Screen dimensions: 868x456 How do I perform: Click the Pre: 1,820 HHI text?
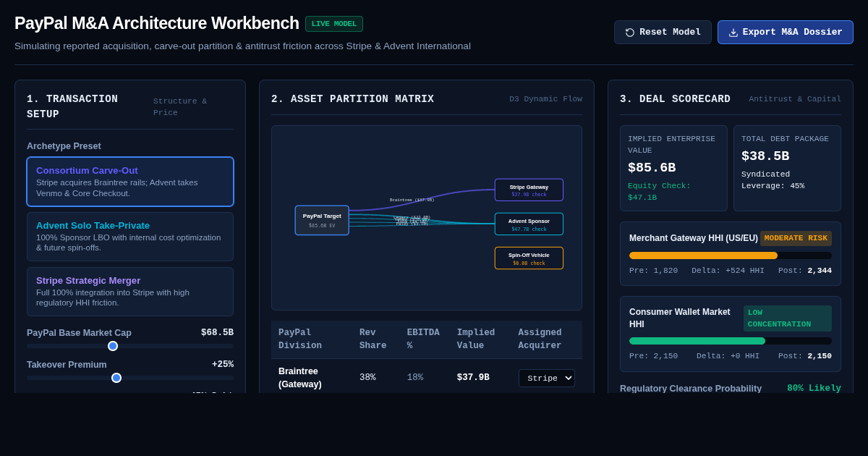(653, 271)
